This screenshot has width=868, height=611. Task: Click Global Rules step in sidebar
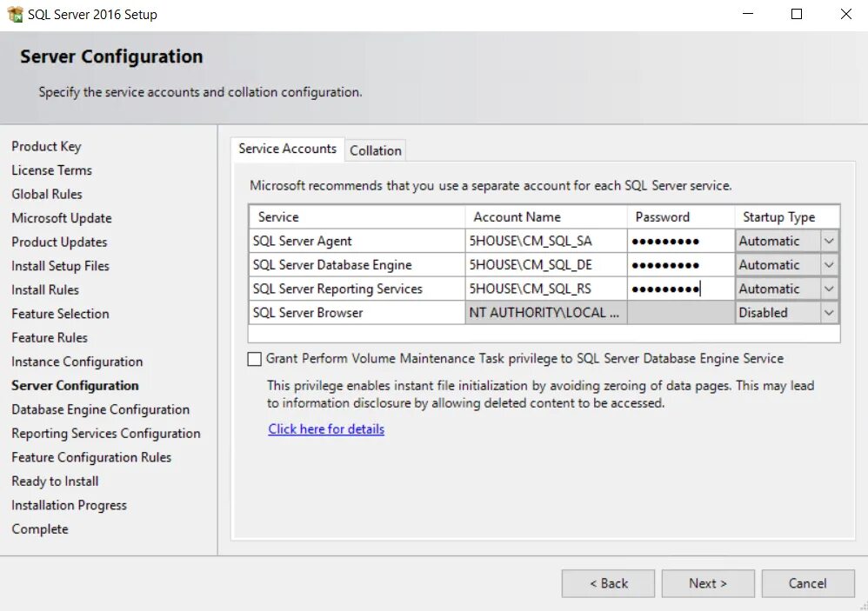[46, 194]
